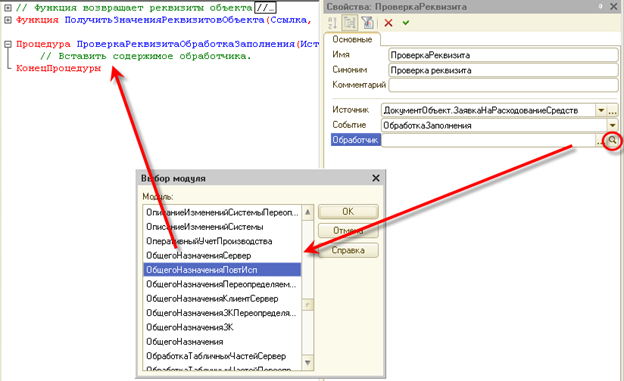Close the Свойства: ПроверкаРеквизита panel
624x381 pixels.
(614, 6)
